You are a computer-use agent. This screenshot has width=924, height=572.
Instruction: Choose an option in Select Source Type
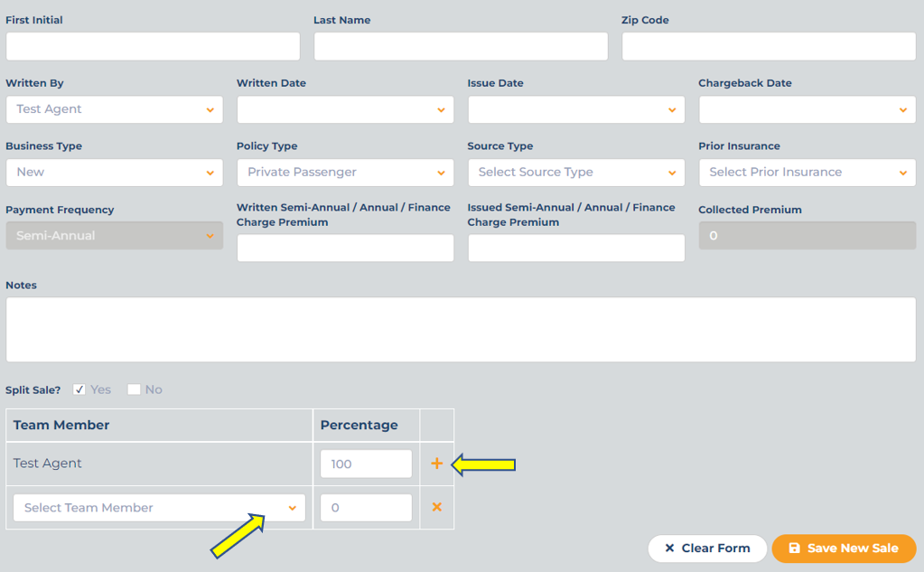tap(576, 173)
